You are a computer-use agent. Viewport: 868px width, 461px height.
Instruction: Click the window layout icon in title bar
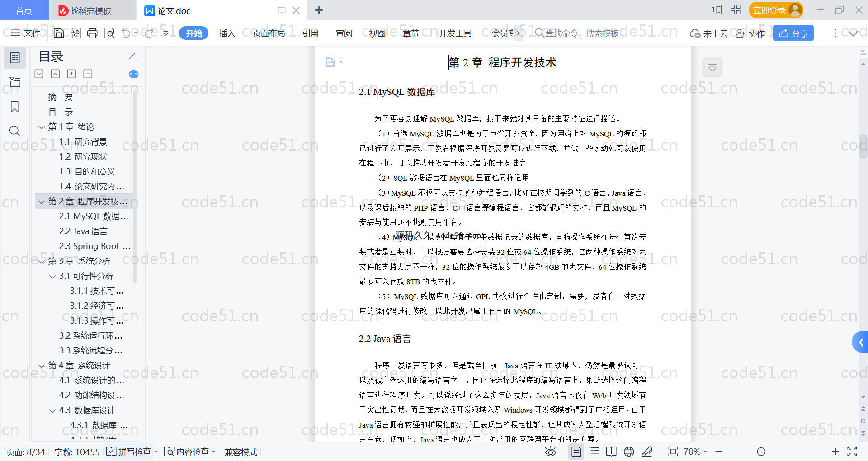(714, 10)
